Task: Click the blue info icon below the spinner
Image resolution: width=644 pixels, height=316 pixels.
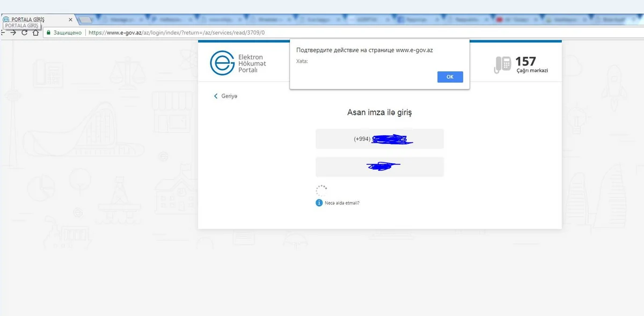Action: point(319,203)
